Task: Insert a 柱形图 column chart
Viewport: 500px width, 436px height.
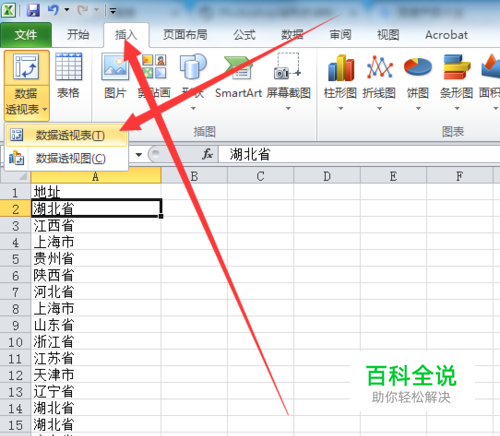Action: [x=341, y=68]
